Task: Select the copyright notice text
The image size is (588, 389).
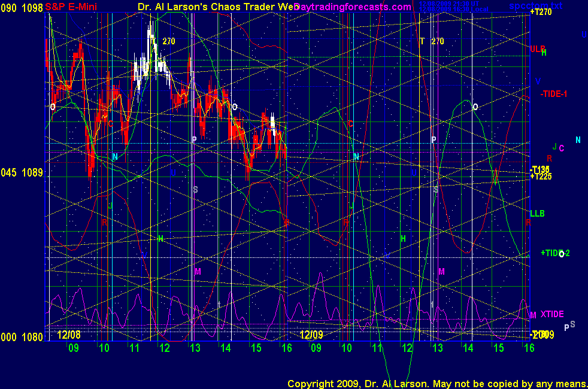Action: pos(437,384)
